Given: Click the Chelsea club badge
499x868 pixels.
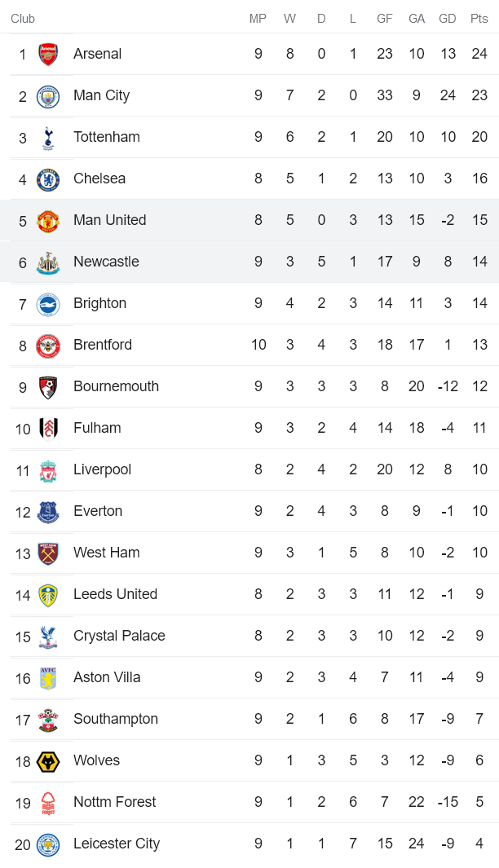Looking at the screenshot, I should pyautogui.click(x=48, y=178).
